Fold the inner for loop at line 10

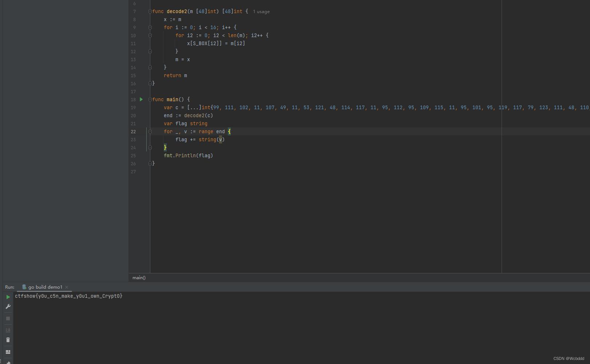[150, 35]
